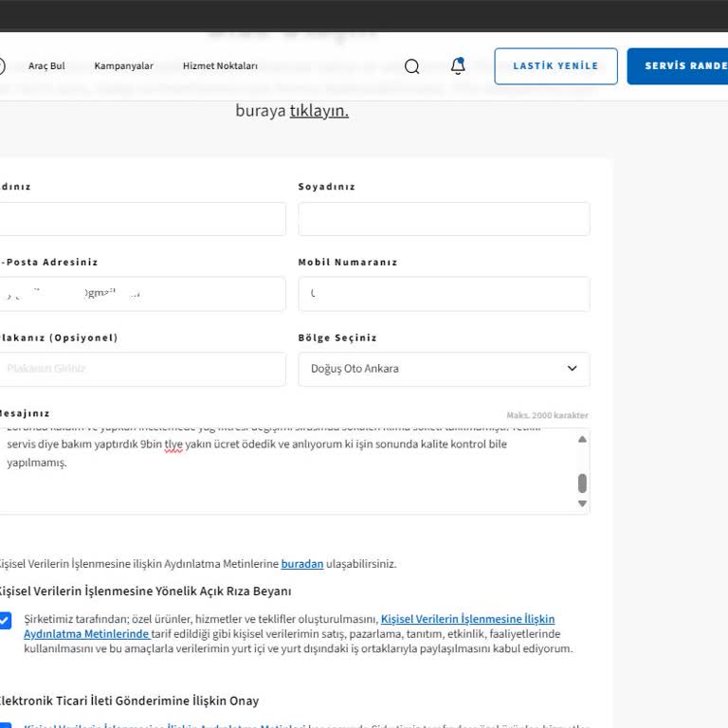Select the Plakanız (Opsiyonel) input

point(142,369)
